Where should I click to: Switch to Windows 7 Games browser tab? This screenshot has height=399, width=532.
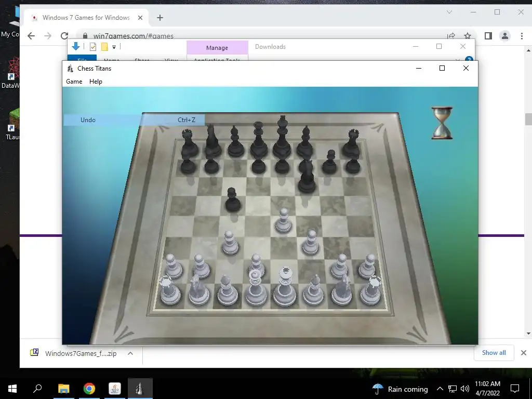pyautogui.click(x=86, y=18)
